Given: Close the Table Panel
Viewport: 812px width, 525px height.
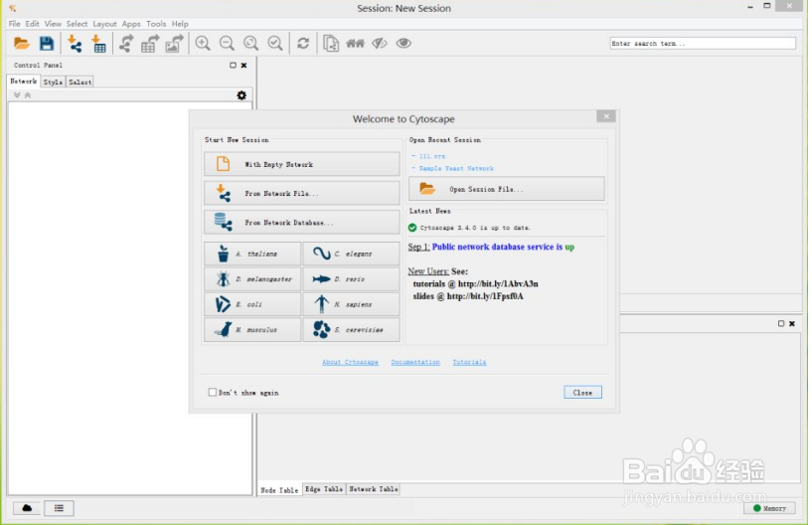Looking at the screenshot, I should (x=792, y=323).
